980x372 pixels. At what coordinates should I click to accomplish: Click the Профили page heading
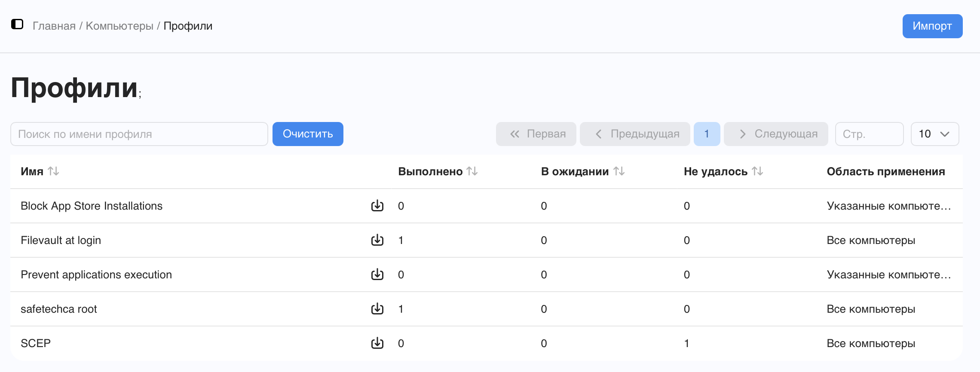pos(74,88)
